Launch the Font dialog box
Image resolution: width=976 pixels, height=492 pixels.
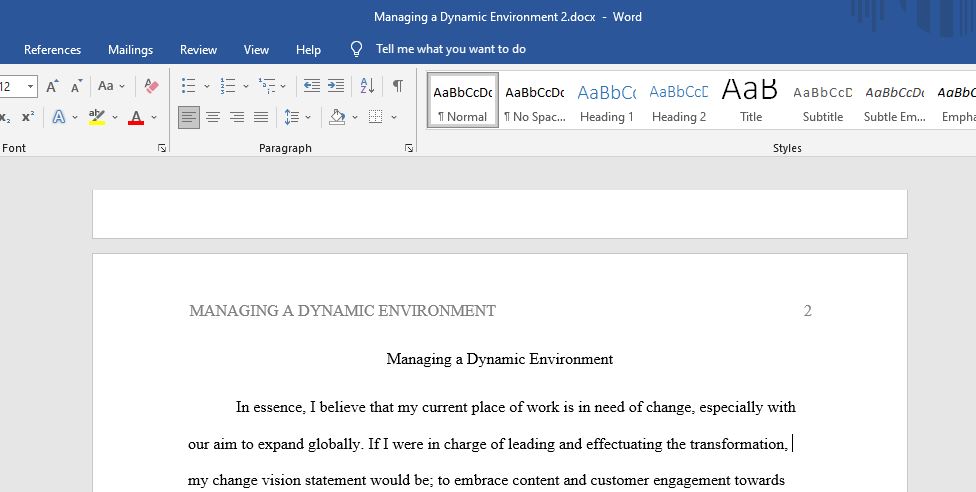(162, 148)
